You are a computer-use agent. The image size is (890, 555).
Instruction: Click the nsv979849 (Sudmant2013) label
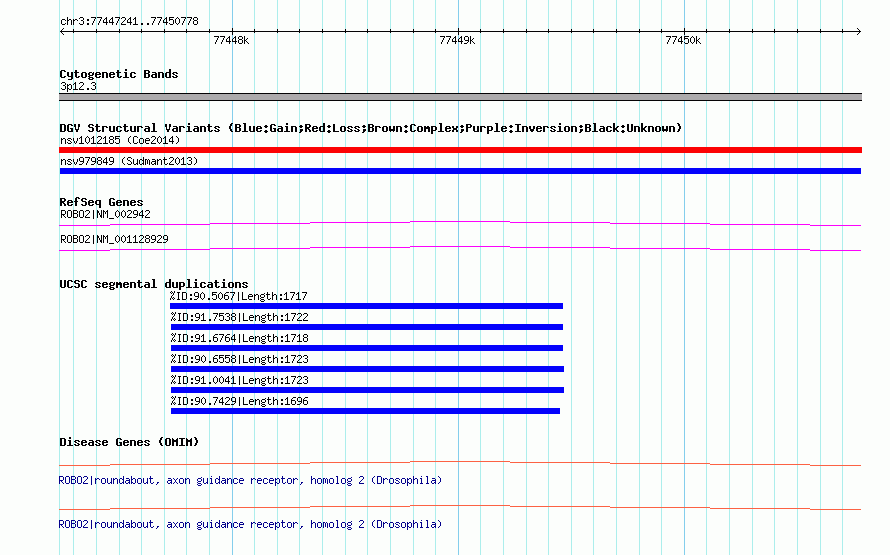click(x=129, y=161)
